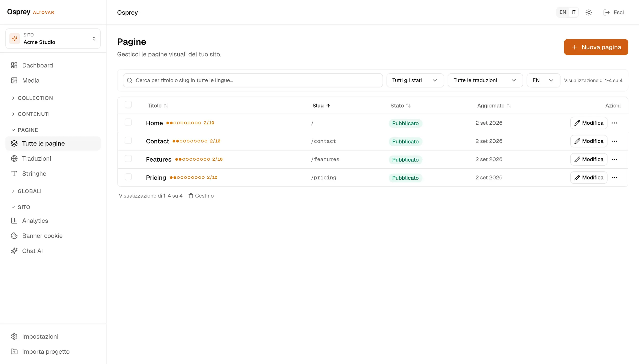Open the more options menu for Pricing row
The height and width of the screenshot is (364, 639).
coord(615,178)
